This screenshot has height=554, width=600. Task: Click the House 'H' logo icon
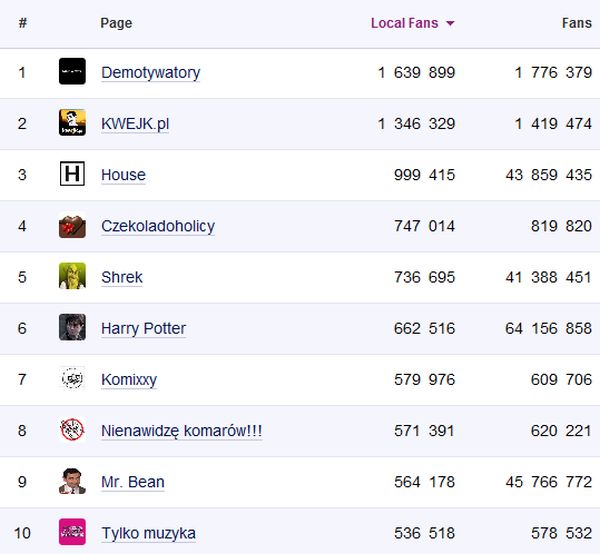tap(72, 175)
